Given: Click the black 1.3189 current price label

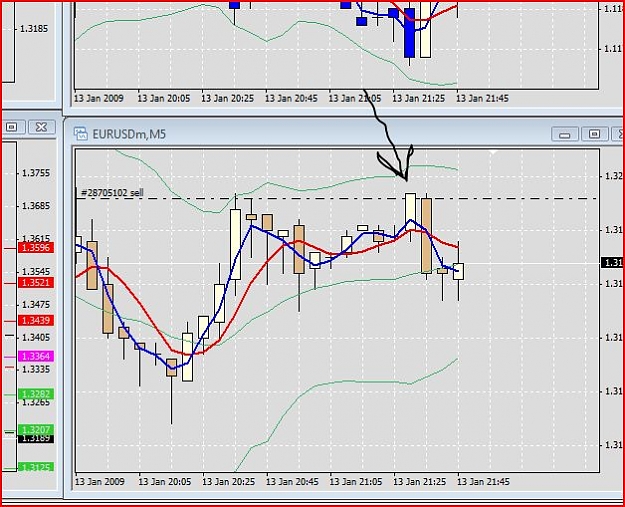Looking at the screenshot, I should 36,438.
